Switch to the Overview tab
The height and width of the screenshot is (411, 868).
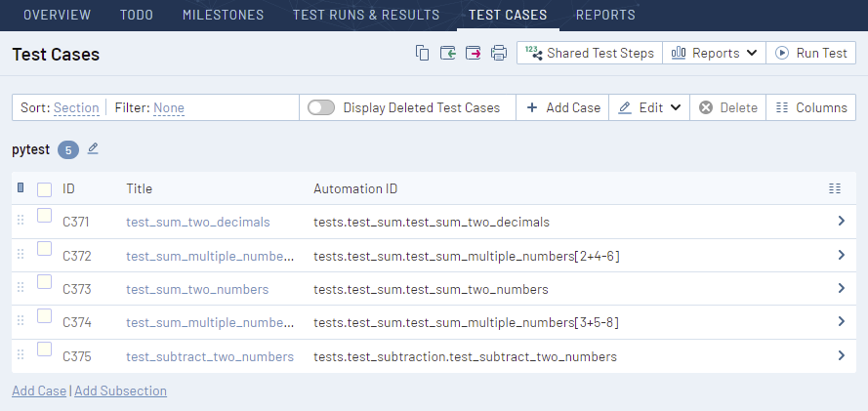coord(57,15)
